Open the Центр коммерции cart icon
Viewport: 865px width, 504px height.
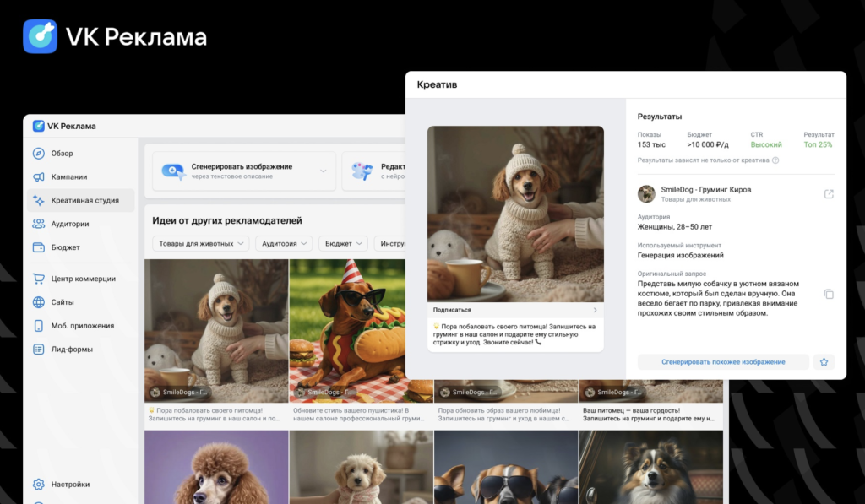39,279
